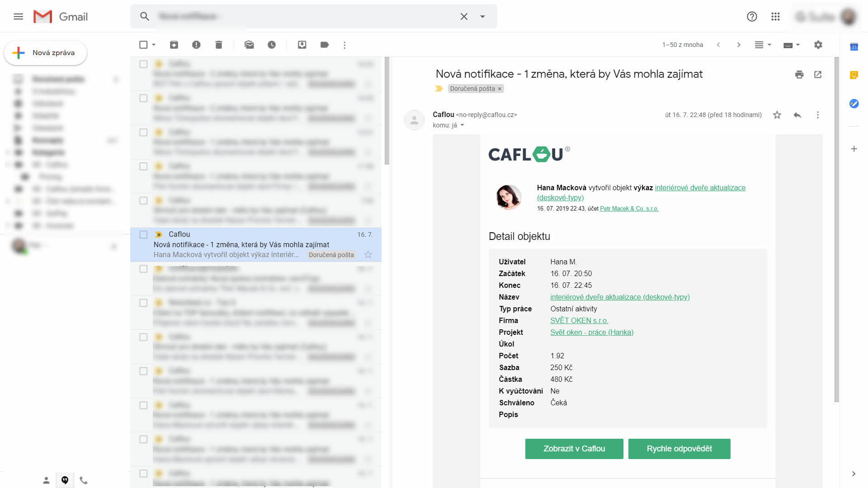868x488 pixels.
Task: Print the open email
Action: pos(799,75)
